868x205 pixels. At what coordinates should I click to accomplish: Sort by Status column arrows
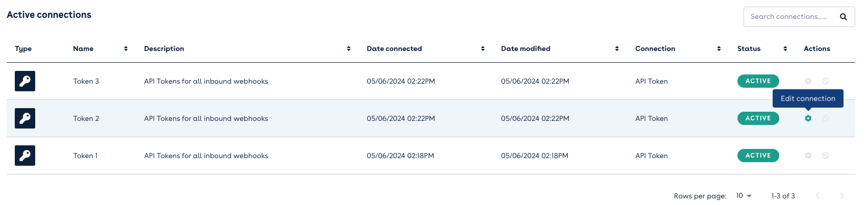coord(785,48)
